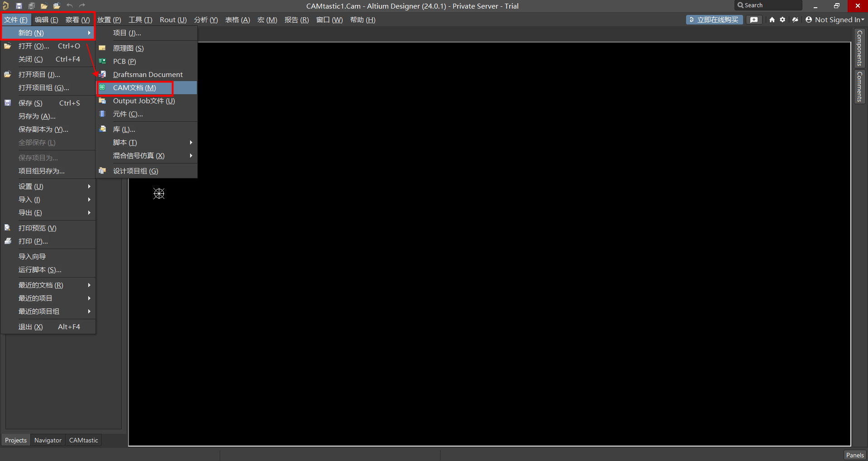Screen dimensions: 868x461
Task: Click the 立即在线购买 button
Action: 714,20
